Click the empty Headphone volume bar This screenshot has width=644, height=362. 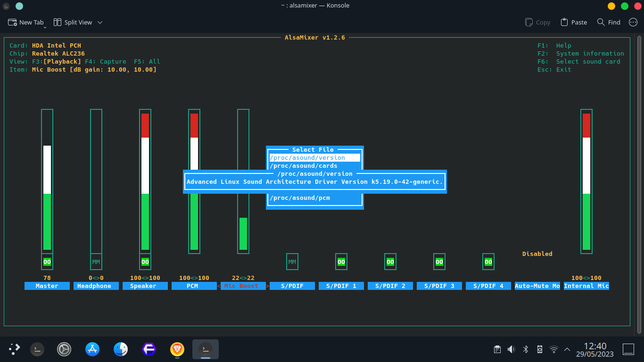pos(96,181)
